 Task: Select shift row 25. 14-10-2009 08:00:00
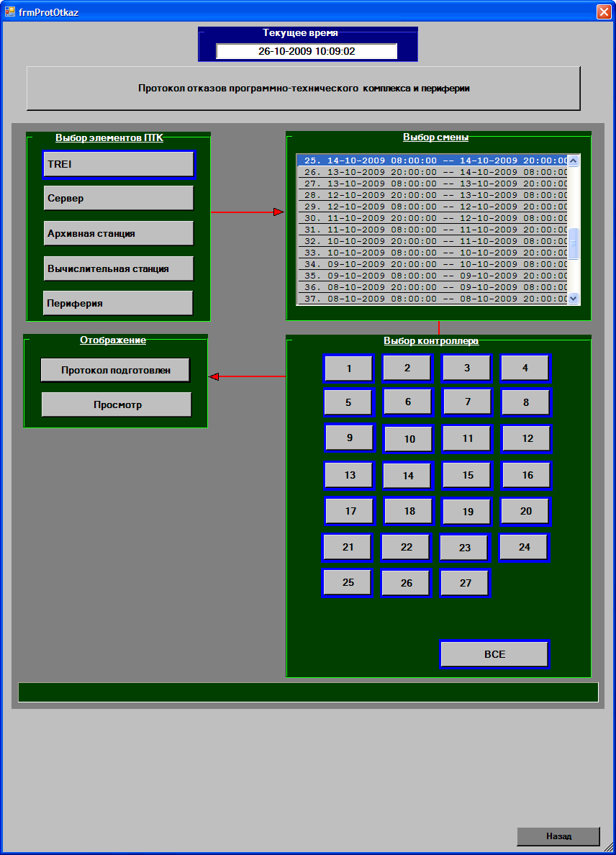click(x=432, y=160)
